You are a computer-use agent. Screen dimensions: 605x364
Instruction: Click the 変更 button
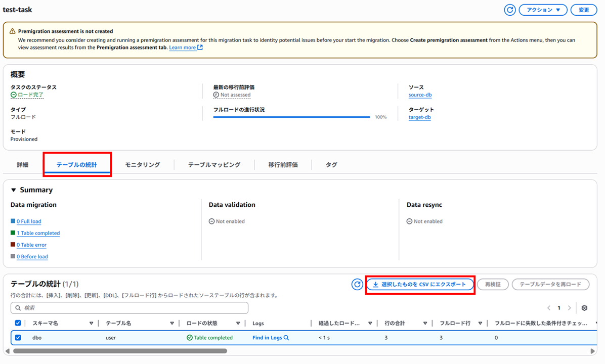click(583, 10)
